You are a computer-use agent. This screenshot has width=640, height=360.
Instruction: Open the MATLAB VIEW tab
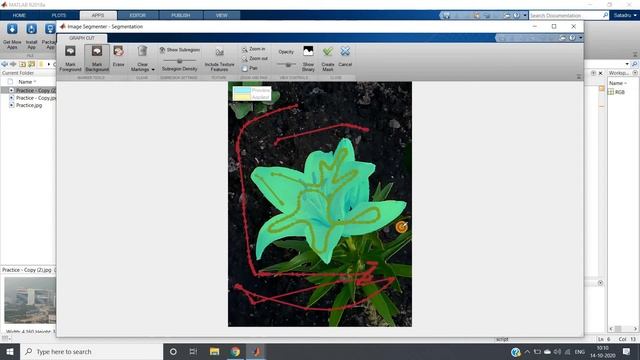(222, 16)
